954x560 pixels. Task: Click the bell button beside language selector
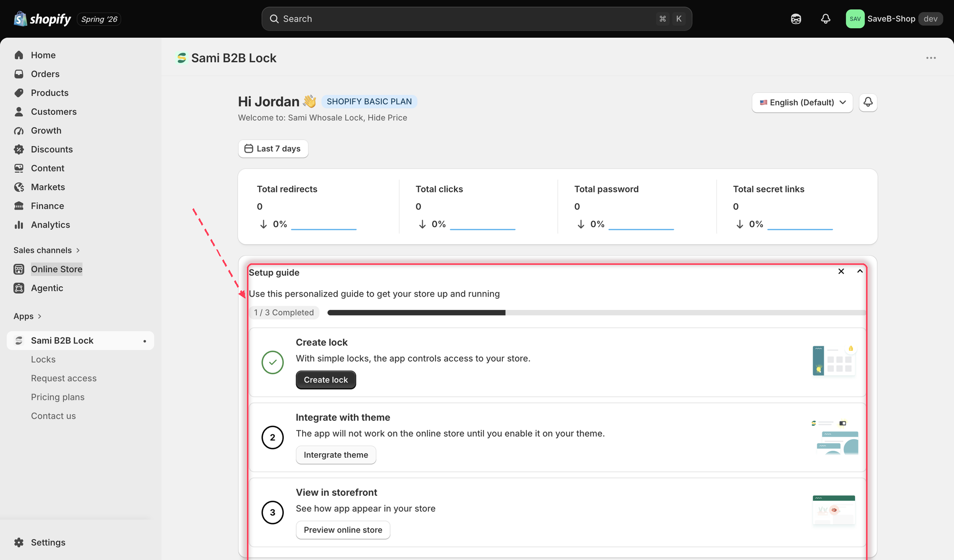[868, 102]
